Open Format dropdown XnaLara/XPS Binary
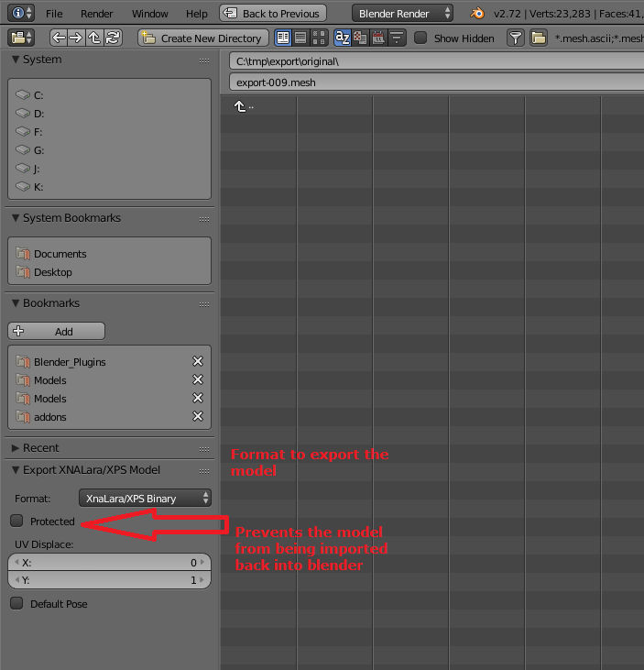This screenshot has width=644, height=670. point(146,499)
